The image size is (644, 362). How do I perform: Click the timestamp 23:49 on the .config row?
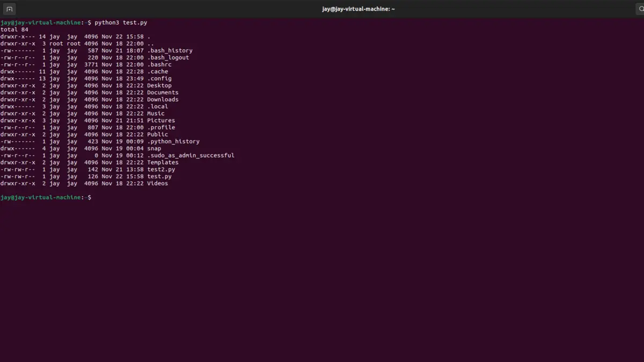[x=135, y=78]
